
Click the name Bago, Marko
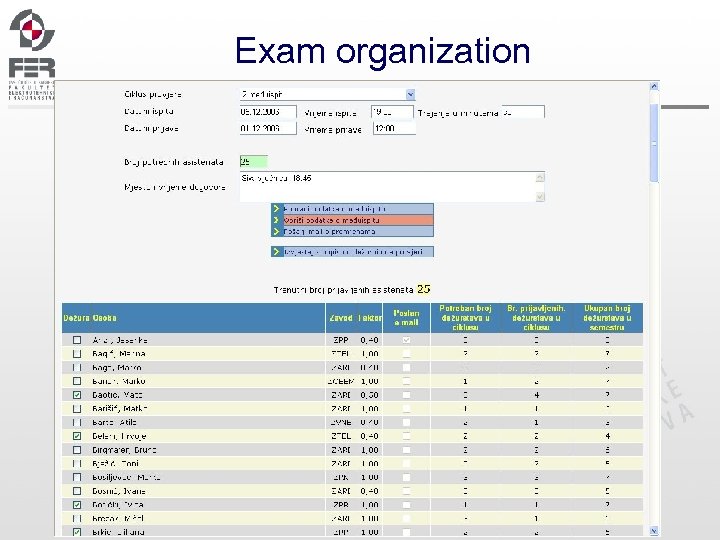(x=117, y=368)
